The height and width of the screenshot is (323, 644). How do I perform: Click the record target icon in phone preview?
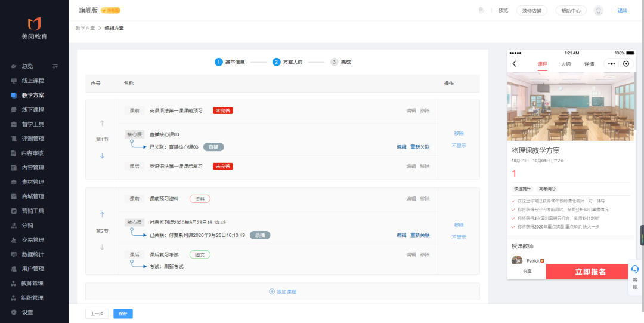point(626,64)
